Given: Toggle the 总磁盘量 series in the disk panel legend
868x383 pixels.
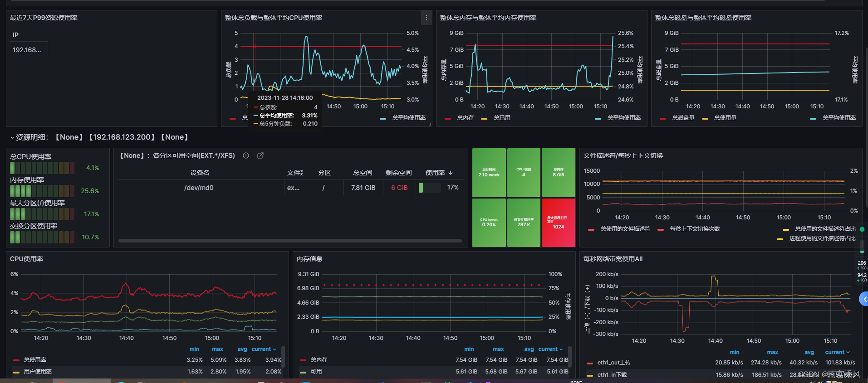Looking at the screenshot, I should [683, 118].
